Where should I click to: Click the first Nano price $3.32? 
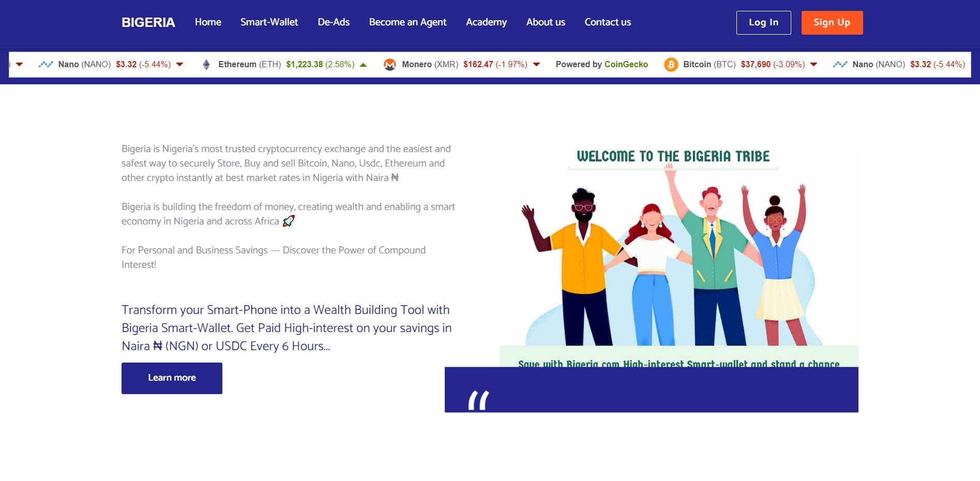126,64
